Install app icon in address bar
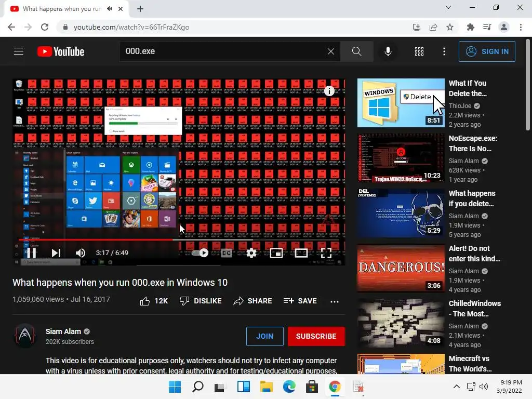532x399 pixels. (416, 27)
